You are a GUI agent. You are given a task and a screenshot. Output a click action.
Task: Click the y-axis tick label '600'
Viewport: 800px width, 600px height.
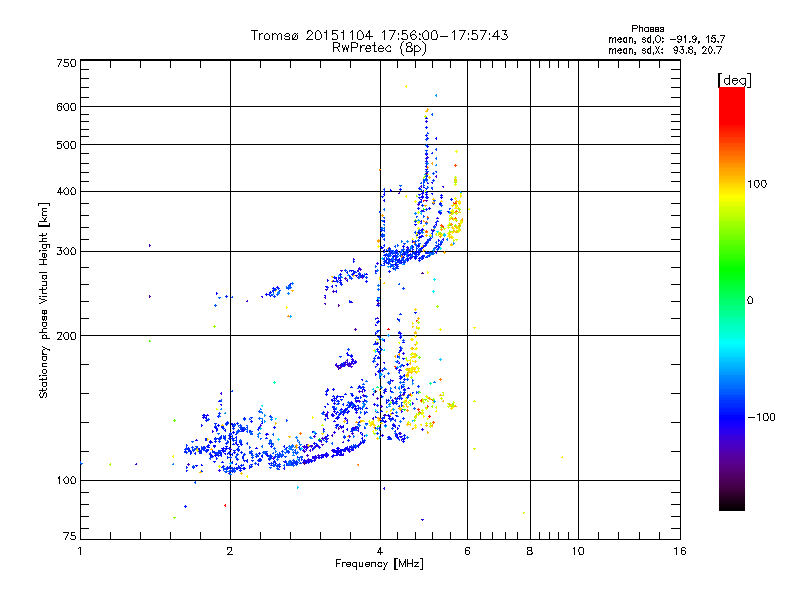click(66, 107)
